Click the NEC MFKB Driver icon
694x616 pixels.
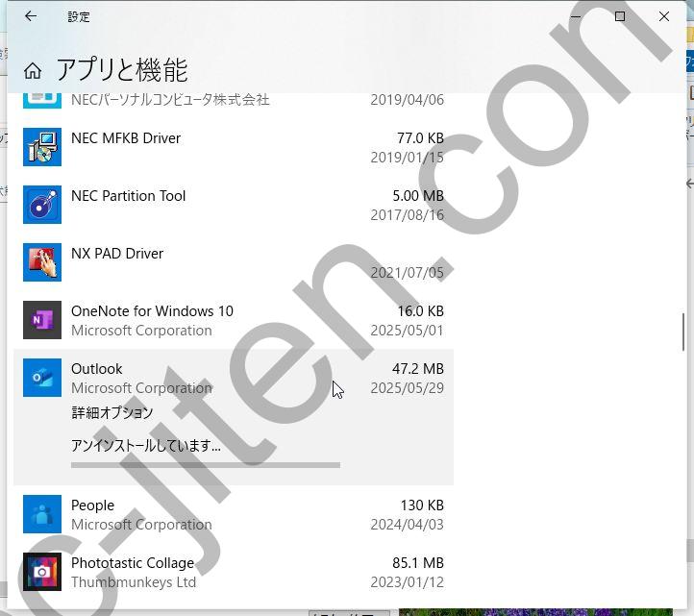pyautogui.click(x=42, y=147)
